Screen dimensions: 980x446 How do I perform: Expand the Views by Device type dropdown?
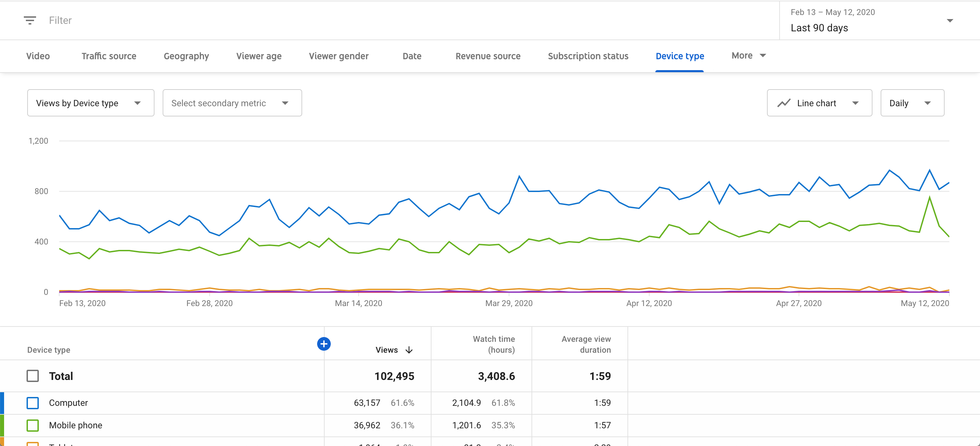tap(91, 102)
